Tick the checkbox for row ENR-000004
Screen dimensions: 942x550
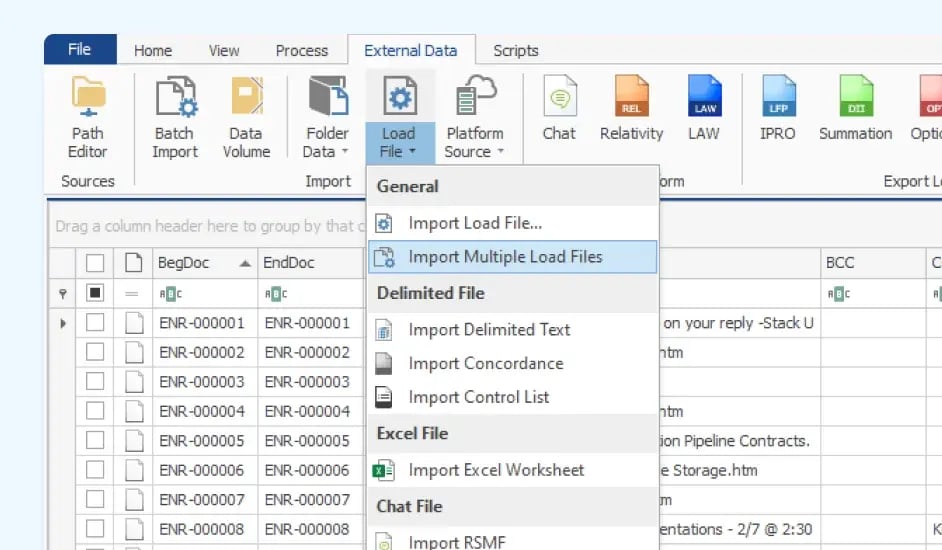point(95,411)
